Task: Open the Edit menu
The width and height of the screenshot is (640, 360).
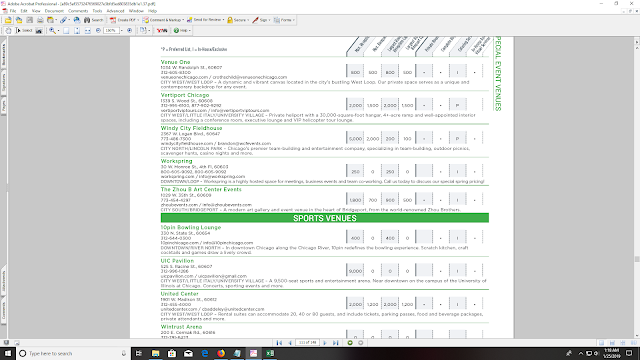Action: coord(24,11)
